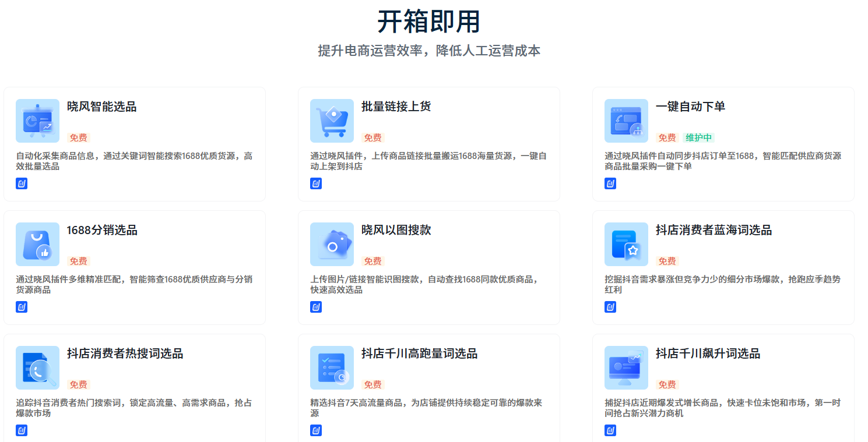Click the 免费 tag under 晓风智能选品

pos(79,138)
